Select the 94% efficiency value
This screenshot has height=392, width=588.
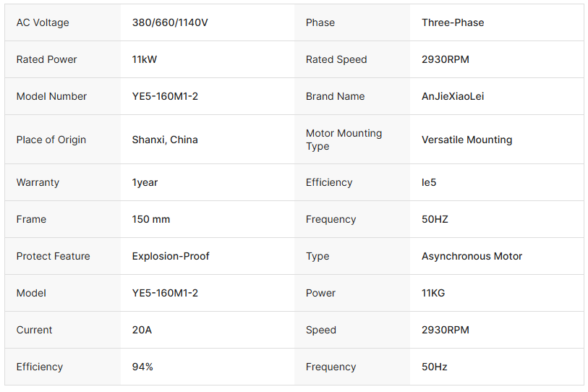click(142, 367)
